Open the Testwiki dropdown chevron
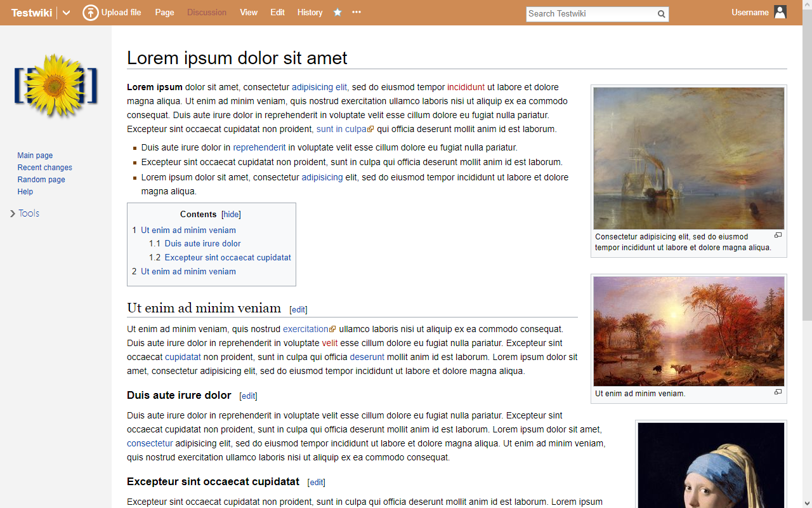Screen dimensions: 812x508 click(x=66, y=13)
